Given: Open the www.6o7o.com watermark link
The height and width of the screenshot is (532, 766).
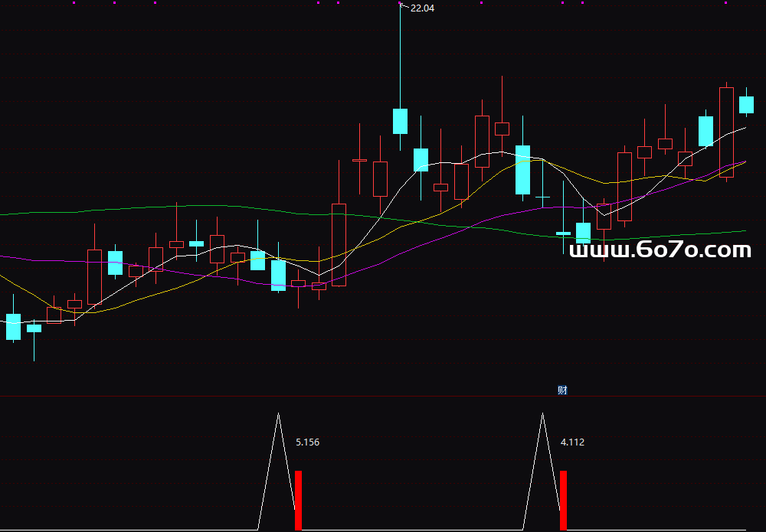Looking at the screenshot, I should click(x=660, y=250).
